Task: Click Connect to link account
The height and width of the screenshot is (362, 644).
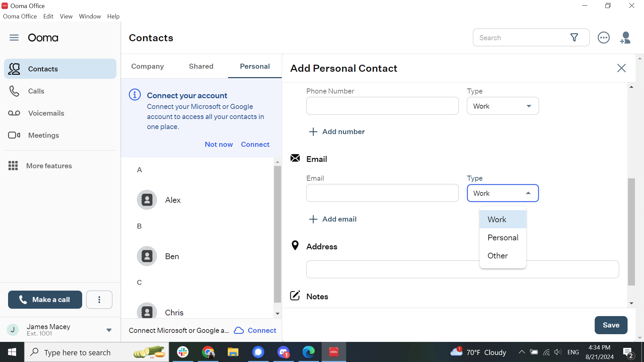Action: point(256,144)
